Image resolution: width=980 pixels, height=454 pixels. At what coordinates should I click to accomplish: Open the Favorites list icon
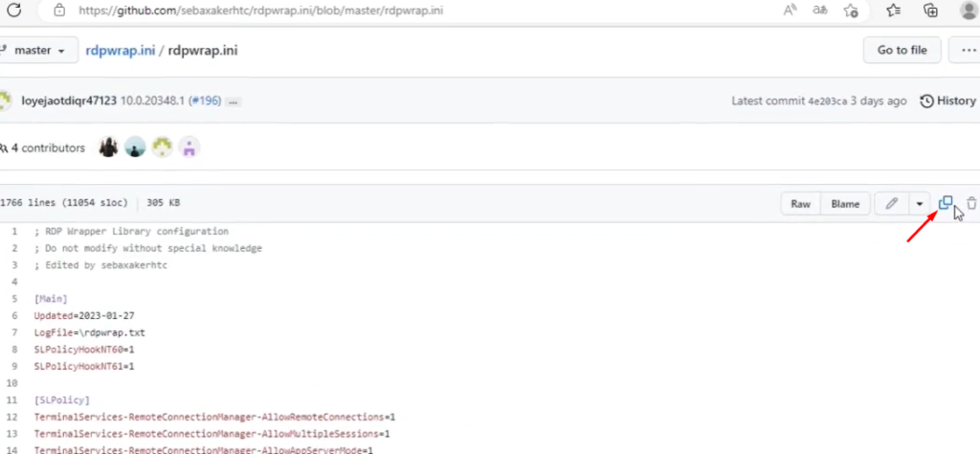tap(894, 10)
